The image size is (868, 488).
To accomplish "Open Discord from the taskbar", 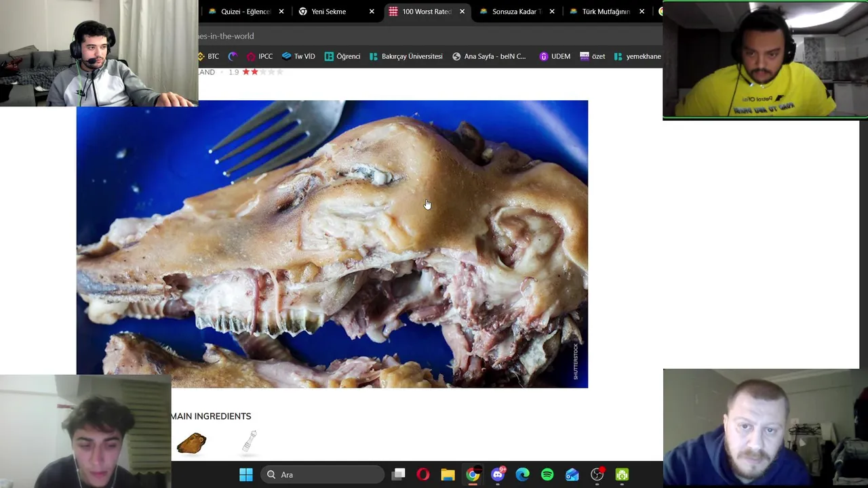I will (498, 475).
